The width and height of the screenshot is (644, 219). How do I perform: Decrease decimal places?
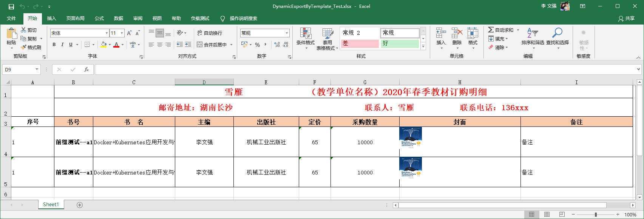pyautogui.click(x=286, y=45)
